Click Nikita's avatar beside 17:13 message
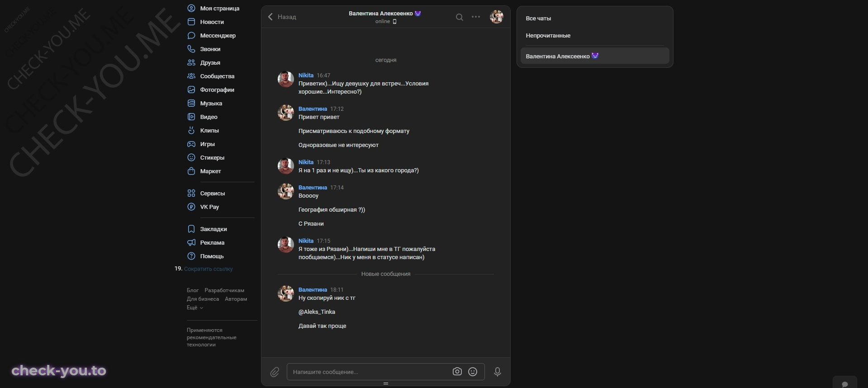The width and height of the screenshot is (868, 388). click(285, 166)
